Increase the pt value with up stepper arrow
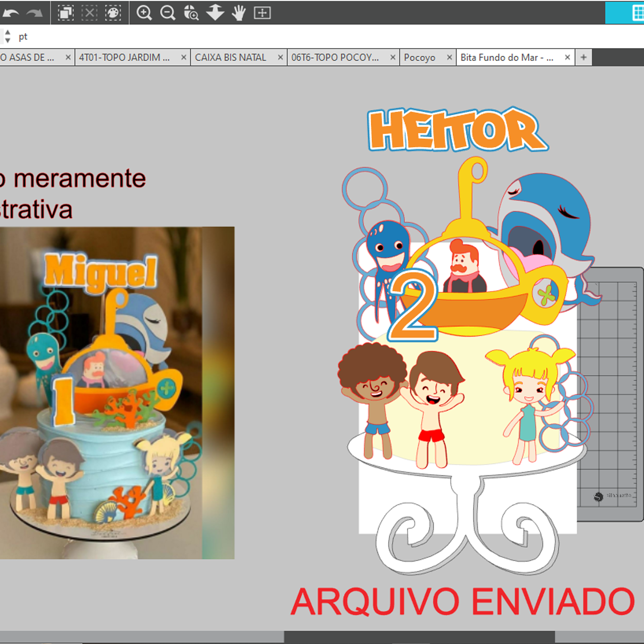The image size is (644, 644). click(x=7, y=33)
